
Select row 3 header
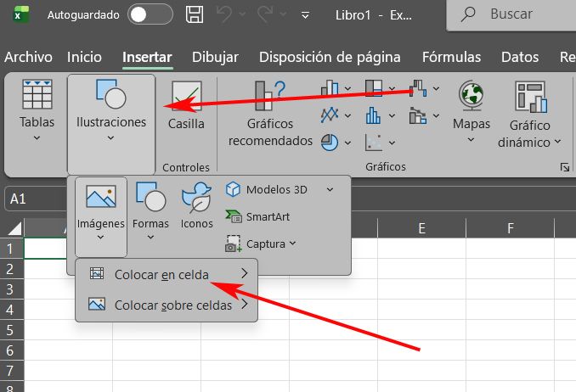click(11, 289)
